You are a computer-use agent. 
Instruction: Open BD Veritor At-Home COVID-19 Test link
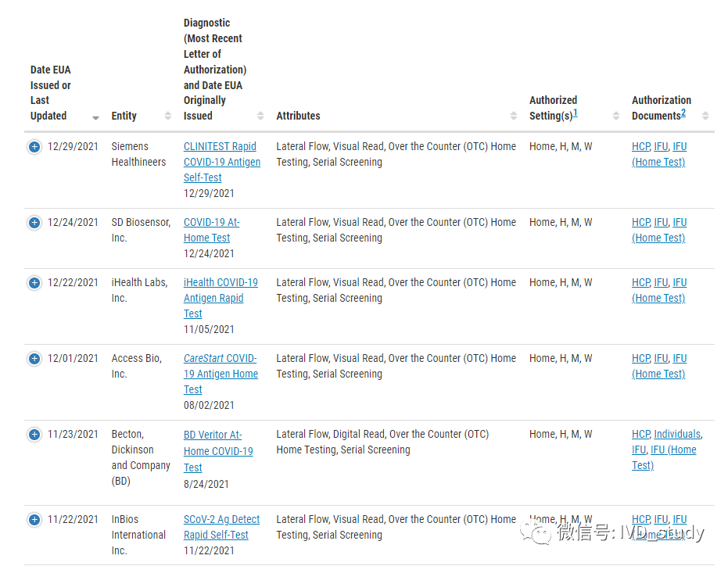click(x=218, y=451)
